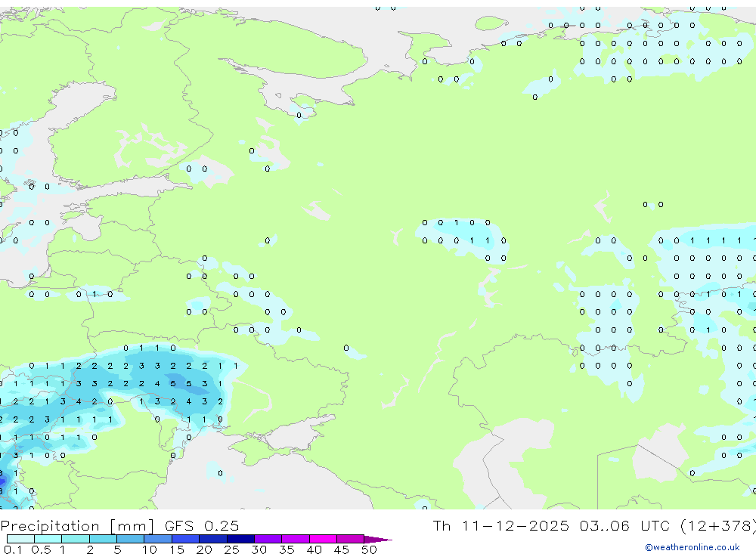This screenshot has width=756, height=554.
Task: Click the 0.1–0.5 mm legend swatch
Action: [x=20, y=539]
